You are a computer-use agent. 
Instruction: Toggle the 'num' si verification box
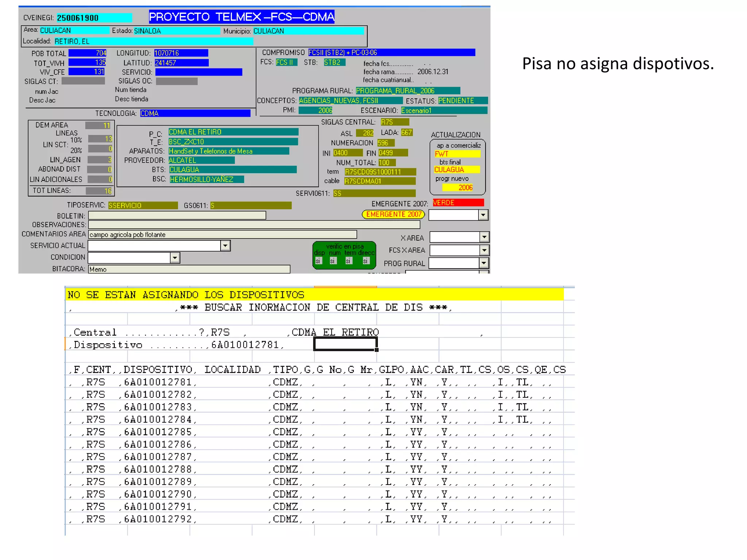click(x=333, y=261)
